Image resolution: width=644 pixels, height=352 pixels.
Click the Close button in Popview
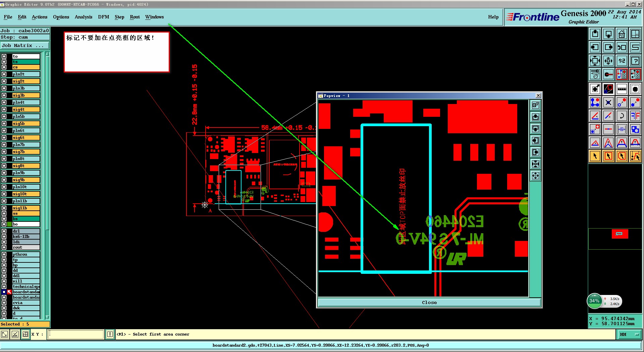[429, 303]
